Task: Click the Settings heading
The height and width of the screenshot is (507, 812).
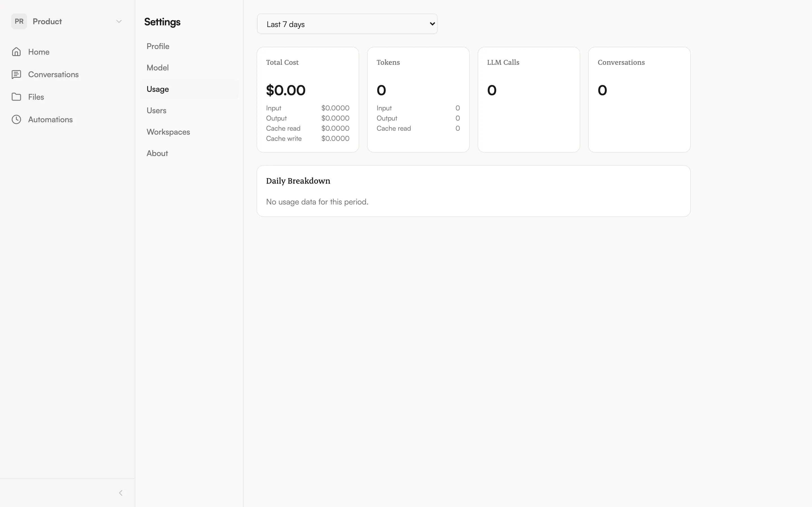Action: click(162, 22)
